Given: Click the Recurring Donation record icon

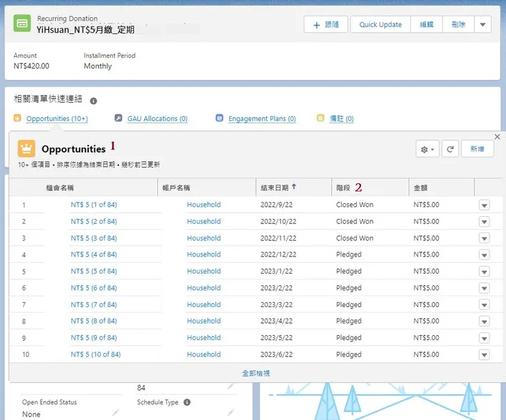Looking at the screenshot, I should tap(22, 23).
